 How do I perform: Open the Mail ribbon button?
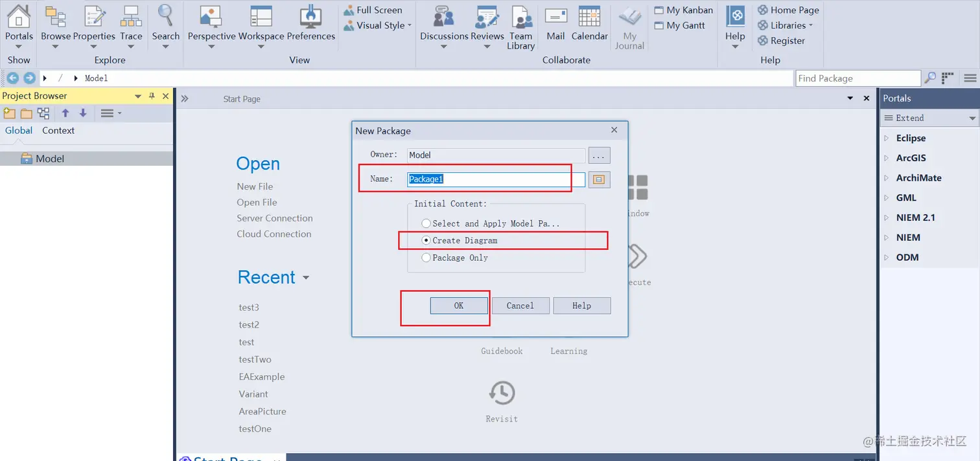point(555,25)
